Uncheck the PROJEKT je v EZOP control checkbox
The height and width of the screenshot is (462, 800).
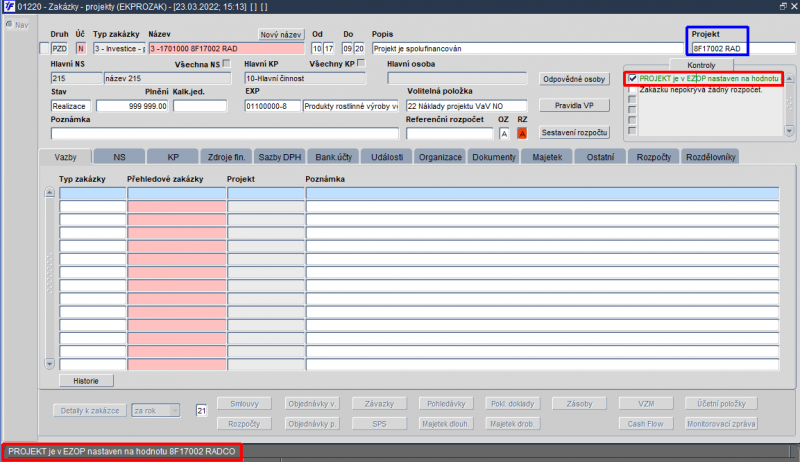(x=632, y=79)
